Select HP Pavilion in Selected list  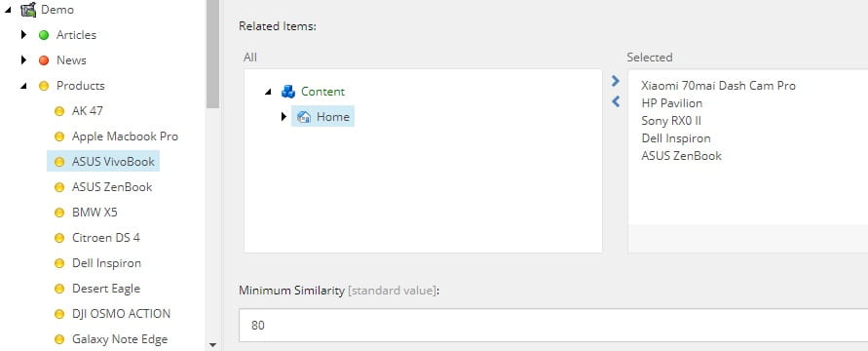point(671,103)
